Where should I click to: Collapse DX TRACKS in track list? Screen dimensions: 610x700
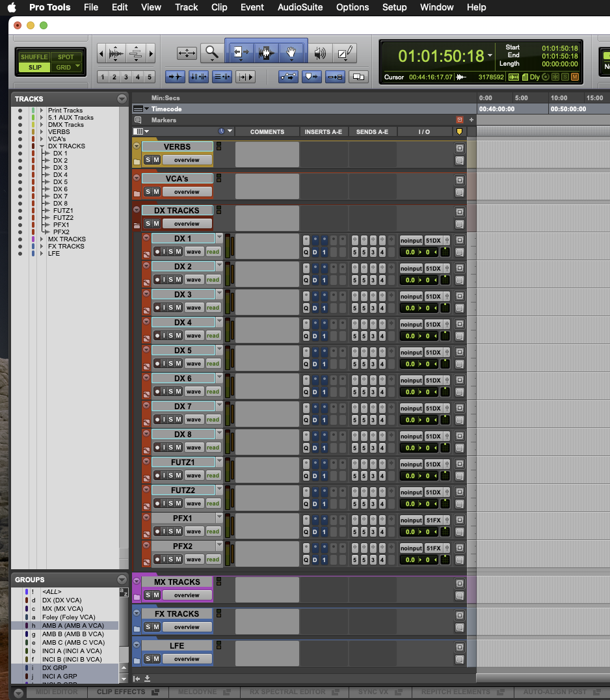click(42, 146)
